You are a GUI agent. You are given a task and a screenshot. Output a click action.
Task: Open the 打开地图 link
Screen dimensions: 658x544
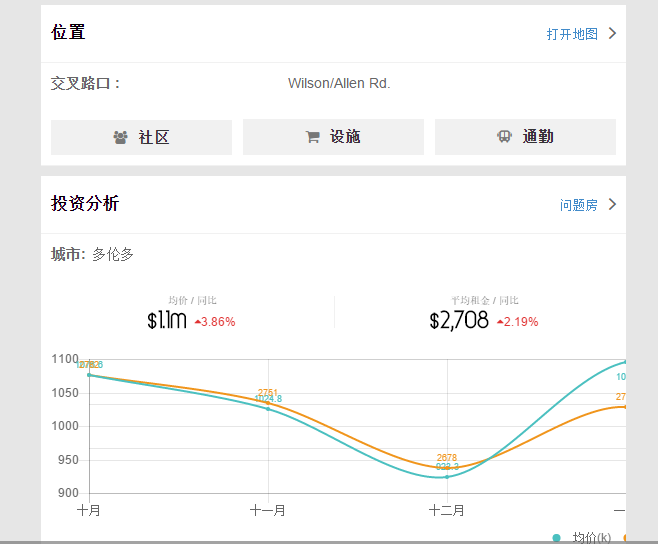pyautogui.click(x=572, y=34)
